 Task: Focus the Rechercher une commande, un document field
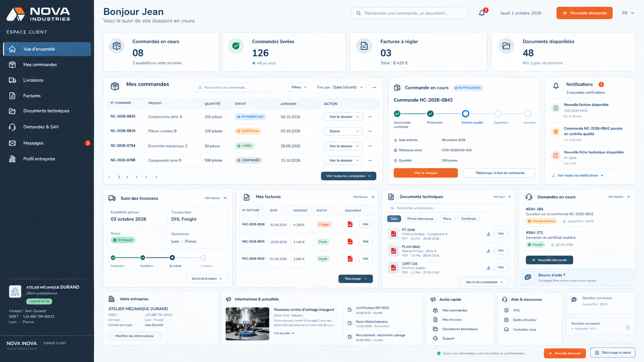410,13
